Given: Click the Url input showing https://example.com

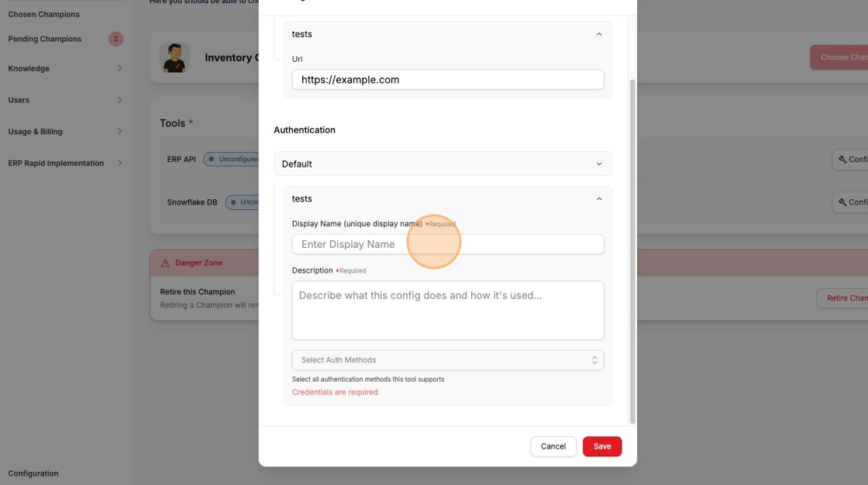Looking at the screenshot, I should click(448, 79).
